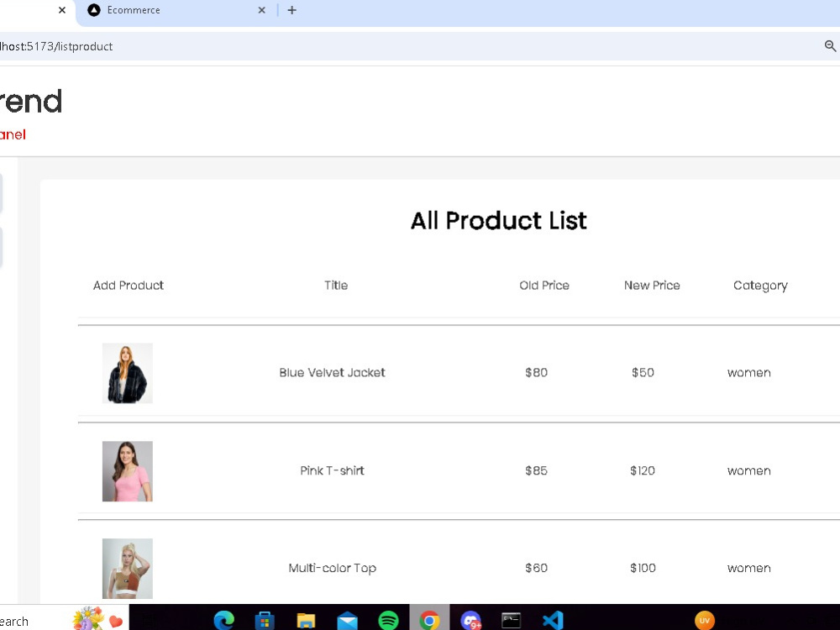Viewport: 840px width, 630px height.
Task: Click the All Product List heading
Action: pos(499,221)
